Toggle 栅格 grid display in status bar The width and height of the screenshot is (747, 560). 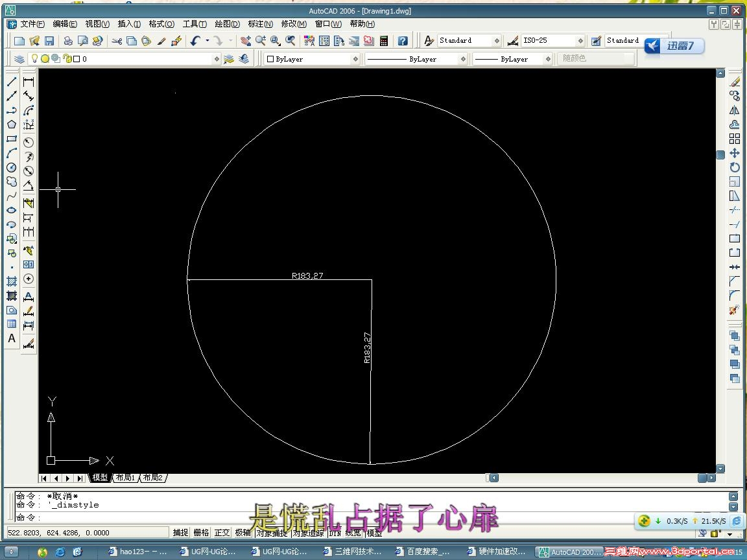[201, 532]
